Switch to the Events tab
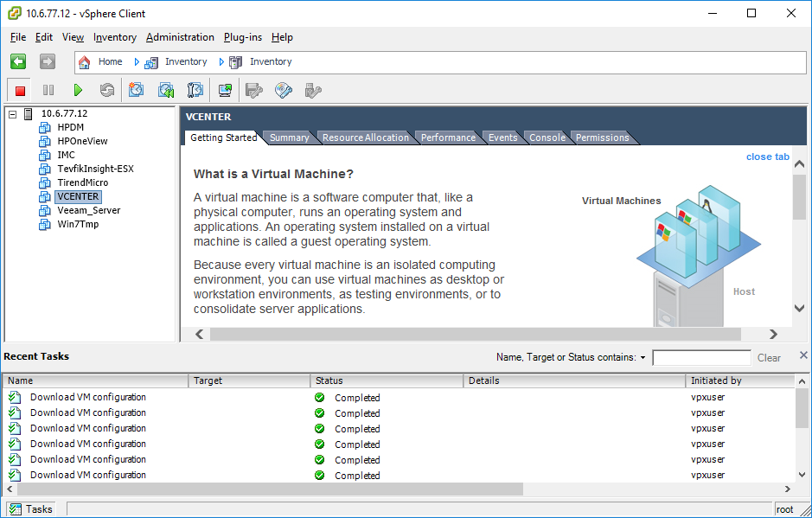Viewport: 812px width, 518px height. 502,137
